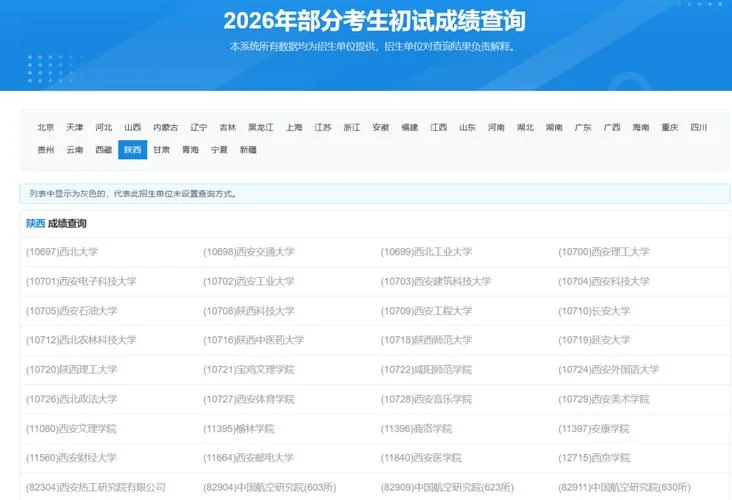Switch to the 宁夏 region tab
732x500 pixels.
(219, 150)
